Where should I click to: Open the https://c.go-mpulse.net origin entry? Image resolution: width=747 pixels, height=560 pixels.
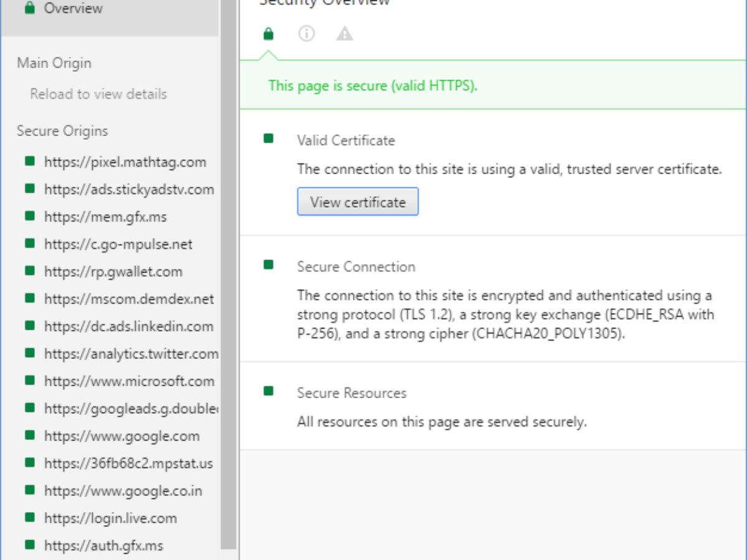[x=118, y=244]
